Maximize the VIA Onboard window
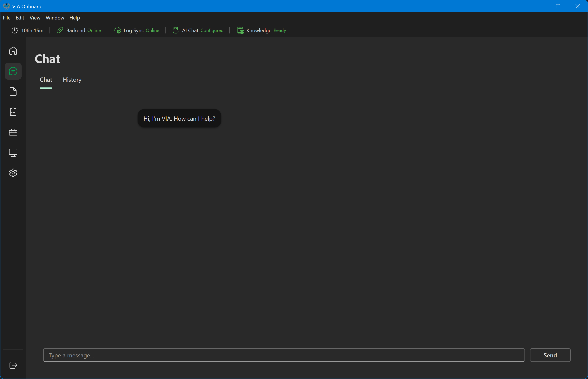Viewport: 588px width, 379px height. 558,6
